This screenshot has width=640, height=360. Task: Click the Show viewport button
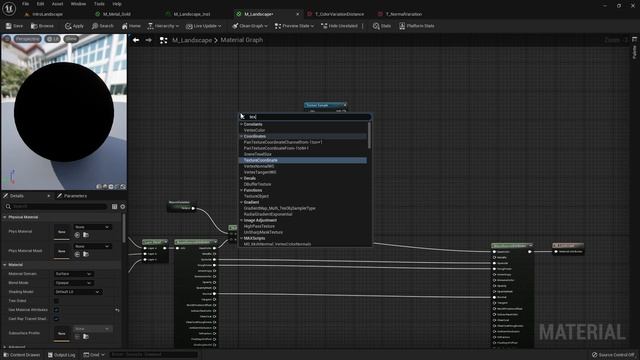click(71, 39)
